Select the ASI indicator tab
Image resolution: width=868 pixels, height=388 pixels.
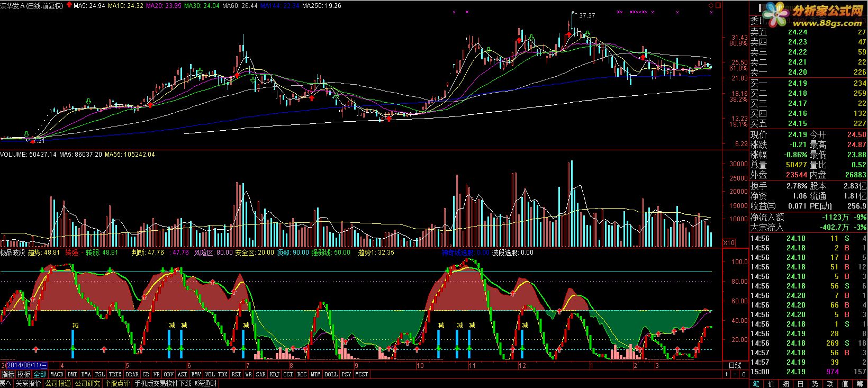(182, 374)
